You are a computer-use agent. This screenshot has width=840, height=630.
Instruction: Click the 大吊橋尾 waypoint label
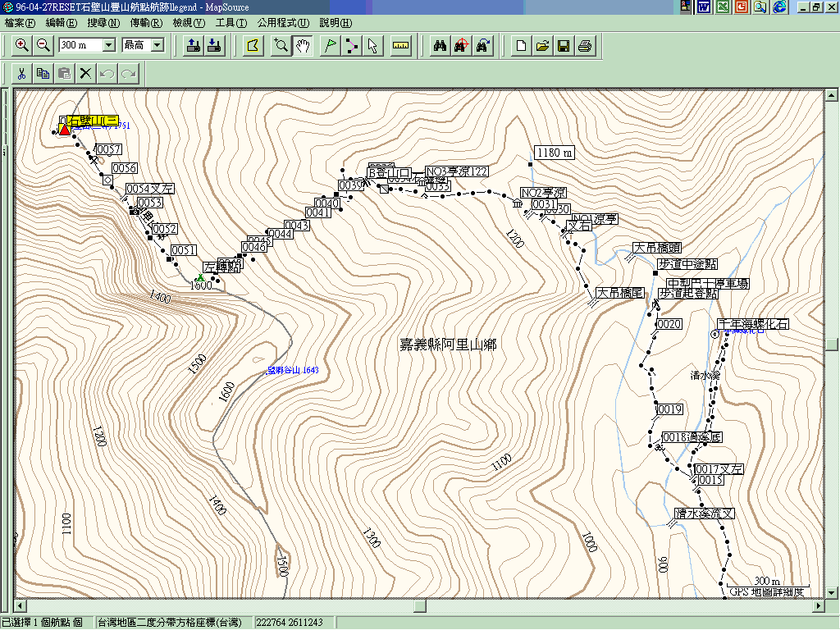click(620, 293)
